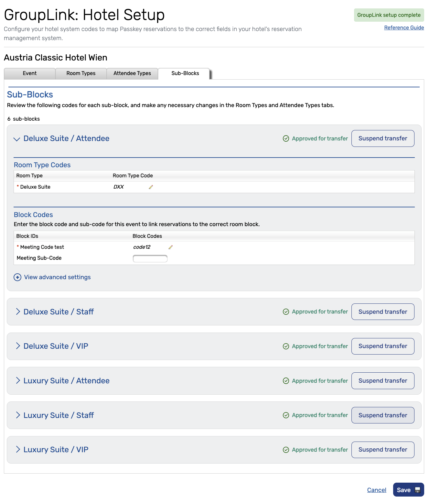The image size is (430, 504).
Task: Click the DXX room type code value
Action: pos(119,187)
